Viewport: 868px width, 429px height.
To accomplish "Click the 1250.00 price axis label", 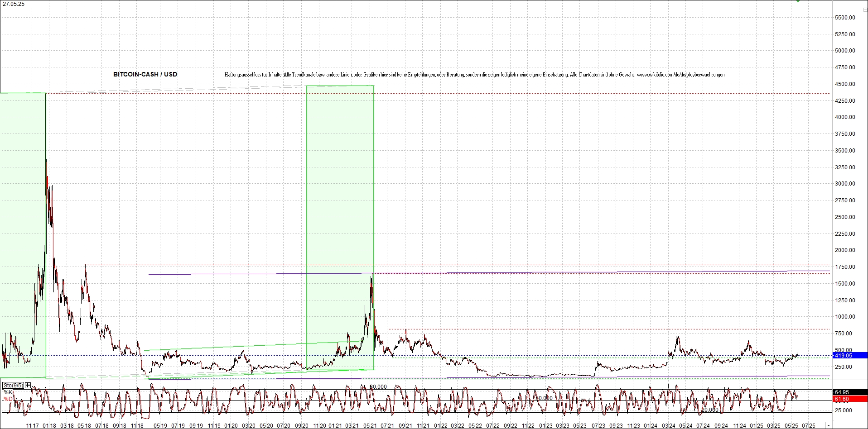I will (845, 300).
